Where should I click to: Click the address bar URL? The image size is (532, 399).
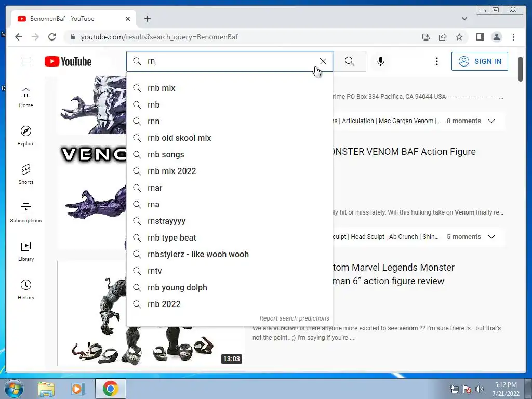click(159, 37)
